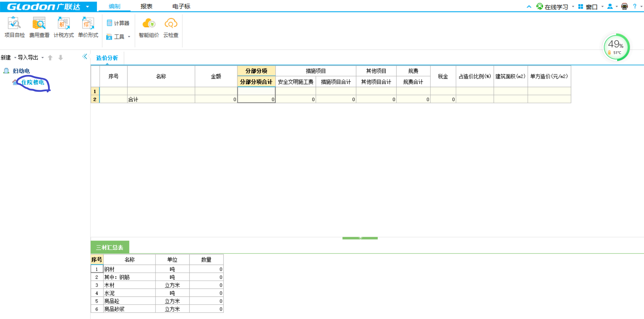Click the 占造价比例(%) column header
This screenshot has width=644, height=319.
tap(475, 76)
